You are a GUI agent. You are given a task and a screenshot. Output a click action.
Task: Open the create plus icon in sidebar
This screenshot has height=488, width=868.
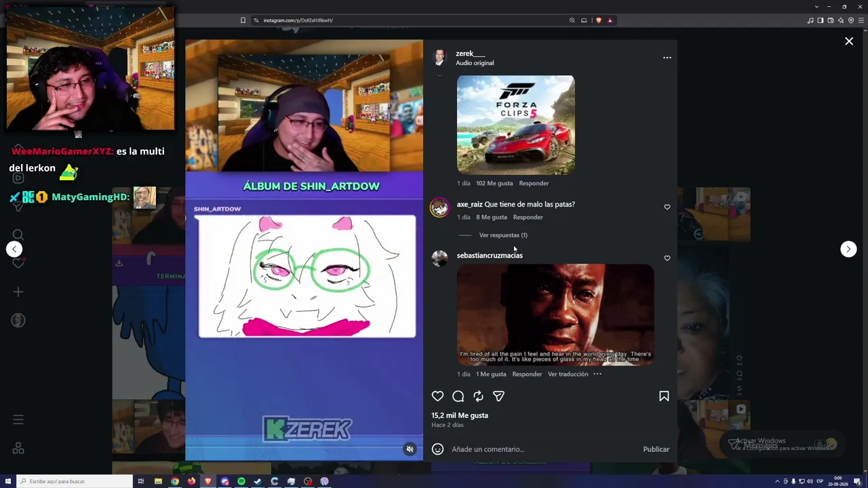tap(18, 292)
